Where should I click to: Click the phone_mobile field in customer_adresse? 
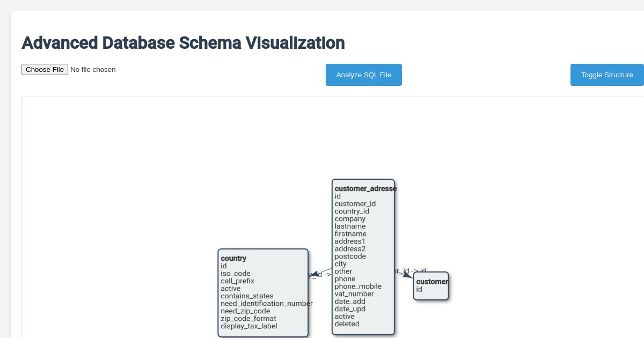coord(357,286)
